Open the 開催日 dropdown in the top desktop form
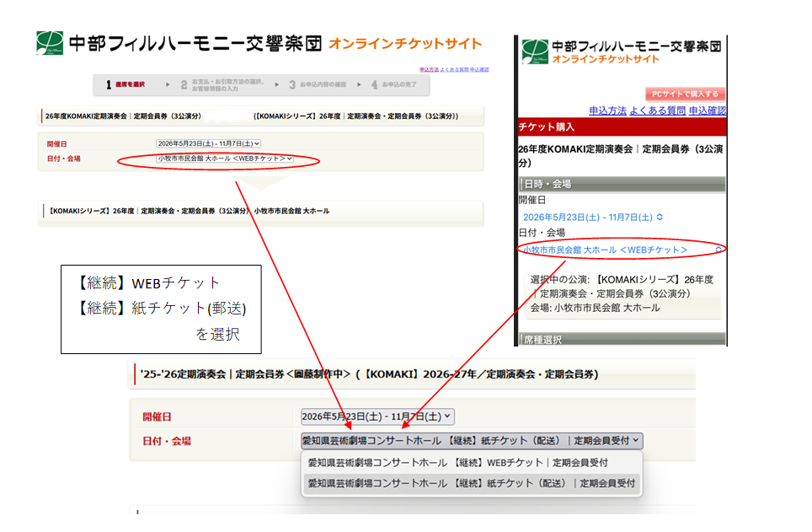The height and width of the screenshot is (532, 812). pyautogui.click(x=208, y=144)
